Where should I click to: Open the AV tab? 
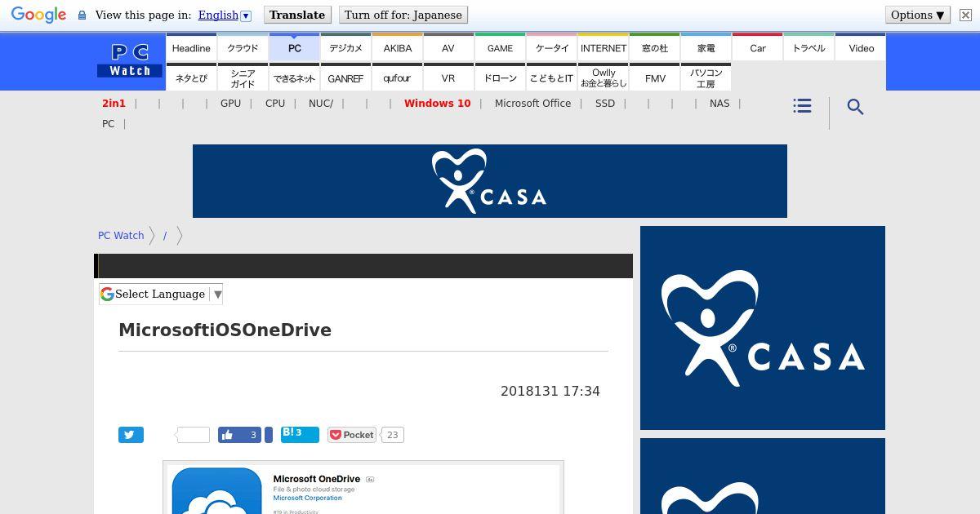tap(448, 48)
